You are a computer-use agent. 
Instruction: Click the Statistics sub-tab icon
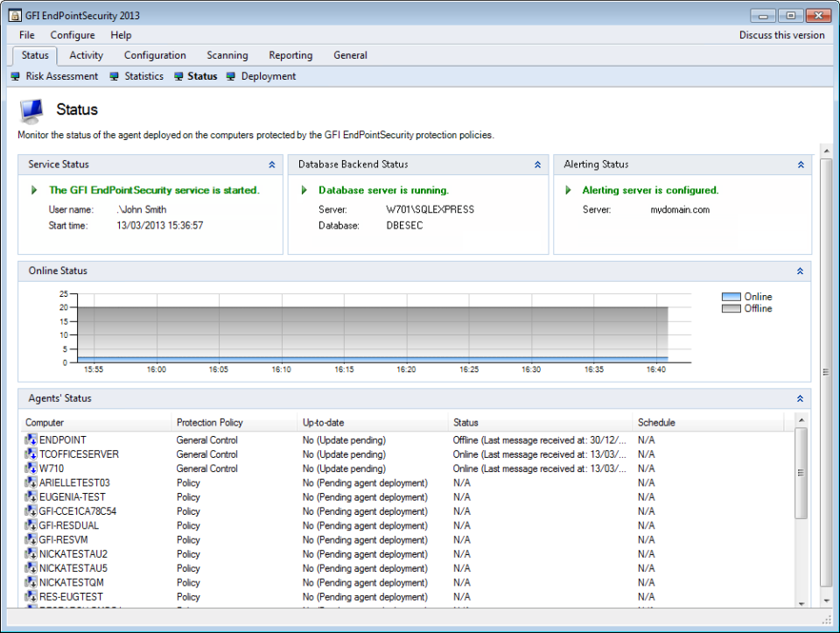113,76
